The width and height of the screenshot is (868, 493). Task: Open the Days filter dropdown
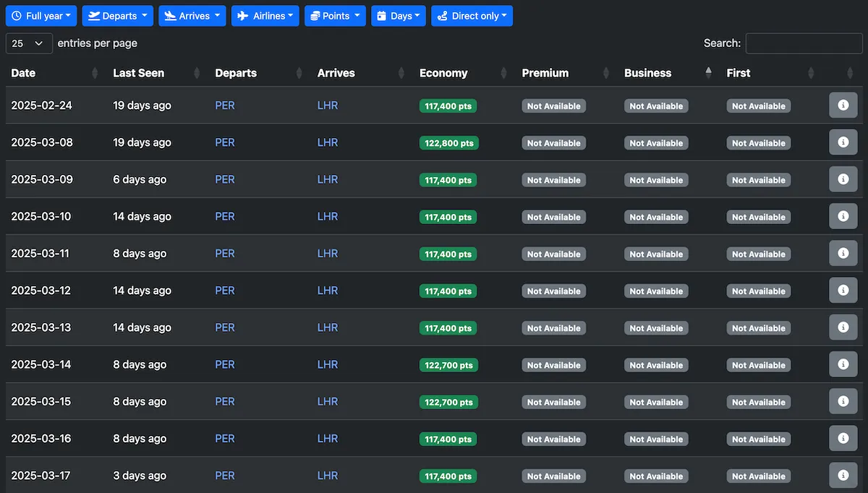[399, 16]
